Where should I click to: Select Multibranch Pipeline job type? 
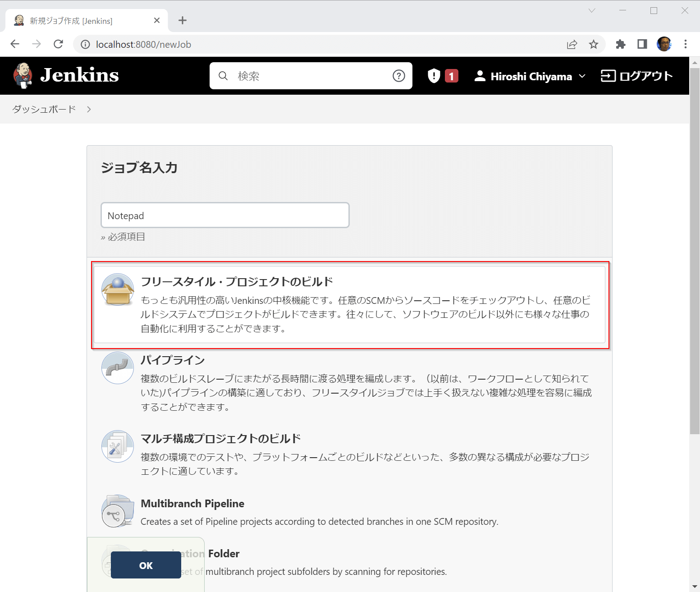[x=349, y=512]
